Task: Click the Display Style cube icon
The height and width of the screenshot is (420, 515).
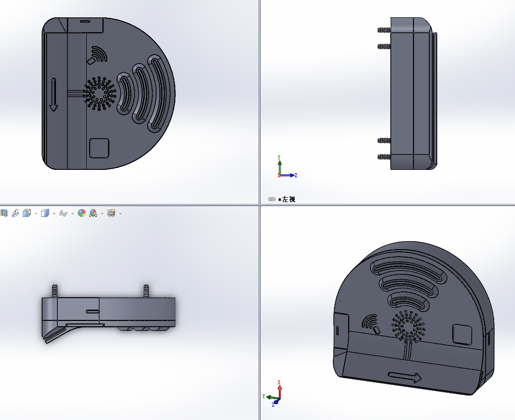Action: click(45, 213)
